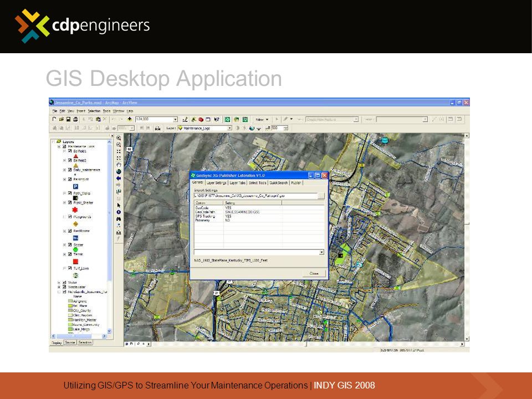Click the What's This help pointer icon

coord(217,120)
